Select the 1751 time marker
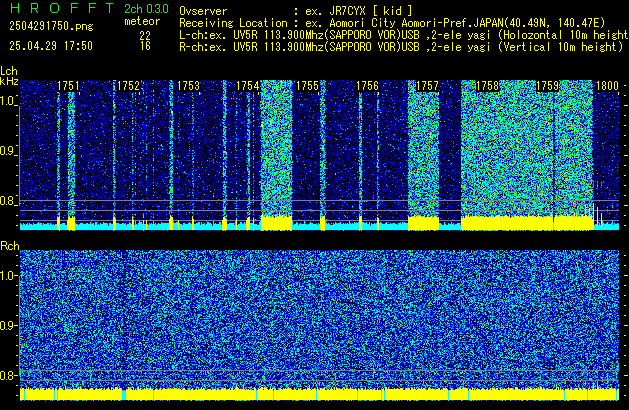Image resolution: width=629 pixels, height=410 pixels. [68, 86]
